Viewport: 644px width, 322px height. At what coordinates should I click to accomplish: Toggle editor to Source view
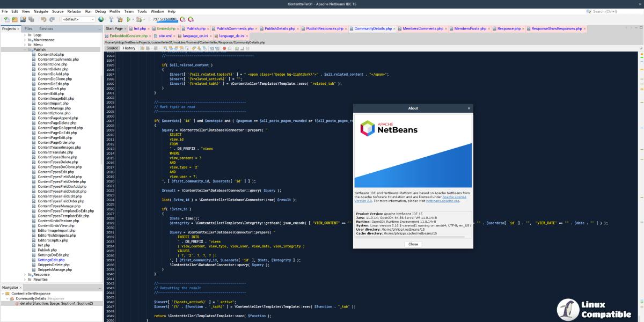(x=112, y=48)
